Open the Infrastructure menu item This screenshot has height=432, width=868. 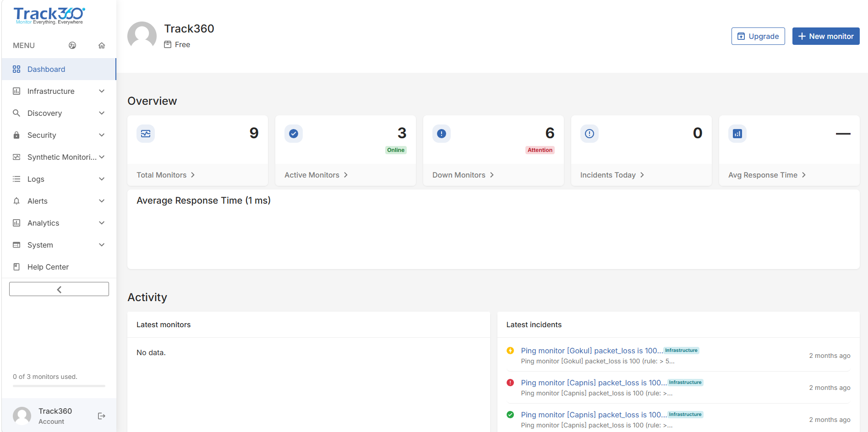(59, 91)
